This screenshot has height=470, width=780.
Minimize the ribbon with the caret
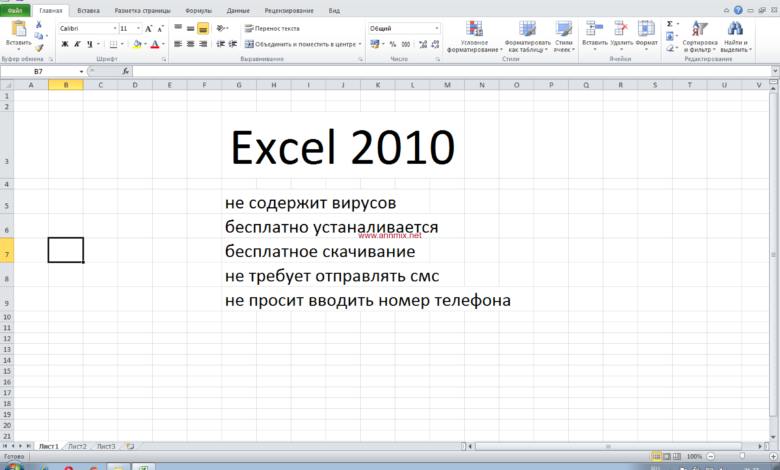(726, 10)
